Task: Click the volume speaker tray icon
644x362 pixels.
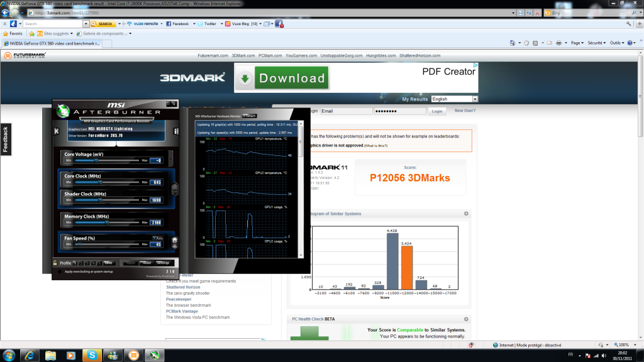Action: pyautogui.click(x=604, y=356)
